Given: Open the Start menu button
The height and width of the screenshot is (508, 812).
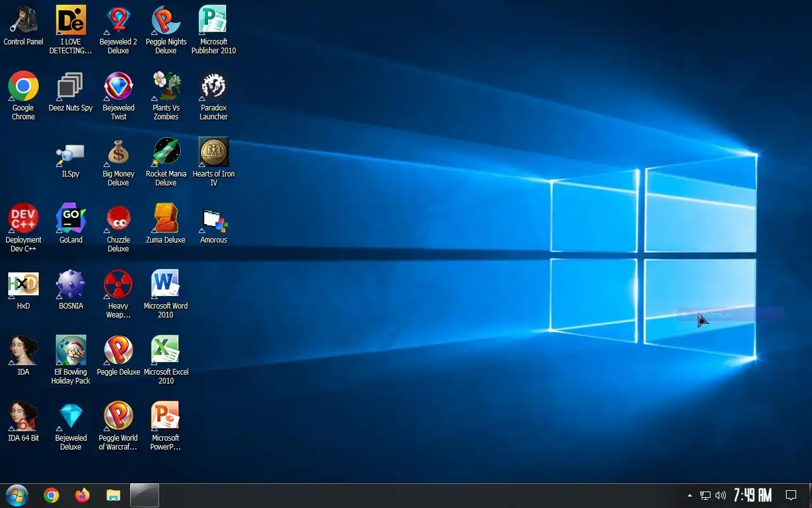Looking at the screenshot, I should (16, 495).
